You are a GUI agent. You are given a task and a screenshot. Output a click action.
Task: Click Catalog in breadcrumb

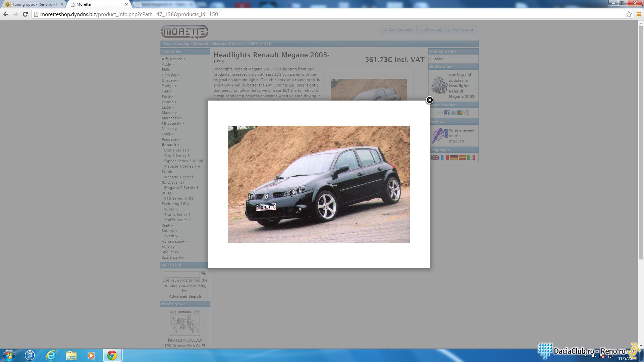182,44
